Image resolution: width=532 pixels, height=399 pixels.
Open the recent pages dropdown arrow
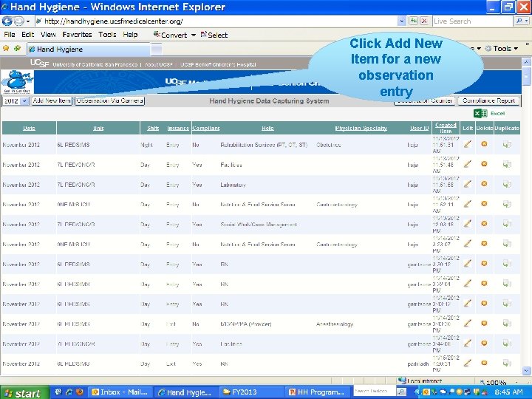click(28, 21)
